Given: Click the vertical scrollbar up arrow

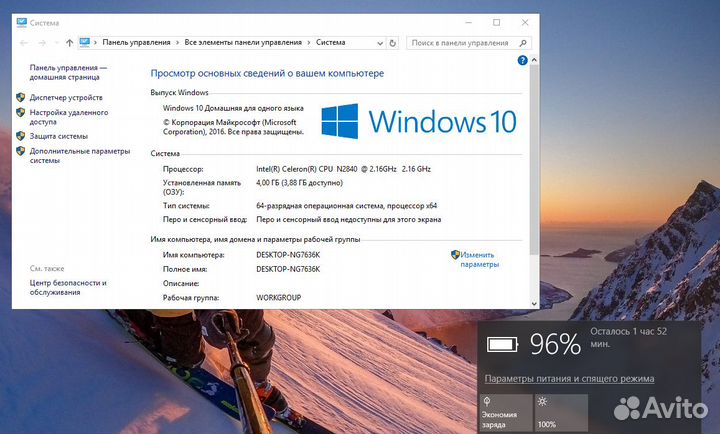Looking at the screenshot, I should [x=534, y=60].
